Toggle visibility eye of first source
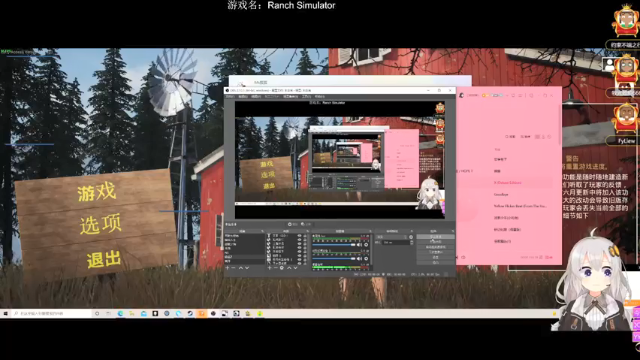This screenshot has width=640, height=360. point(299,236)
